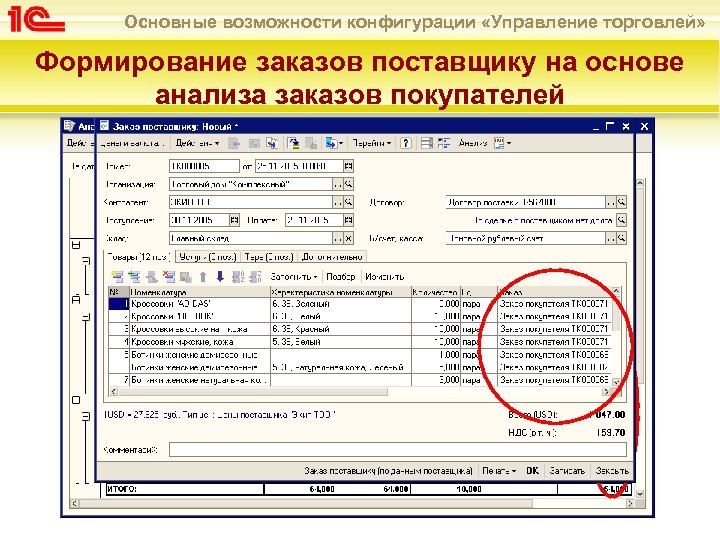The image size is (720, 540).
Task: Click Заказ поставщику (по данным поставщика) print form button
Action: click(388, 471)
